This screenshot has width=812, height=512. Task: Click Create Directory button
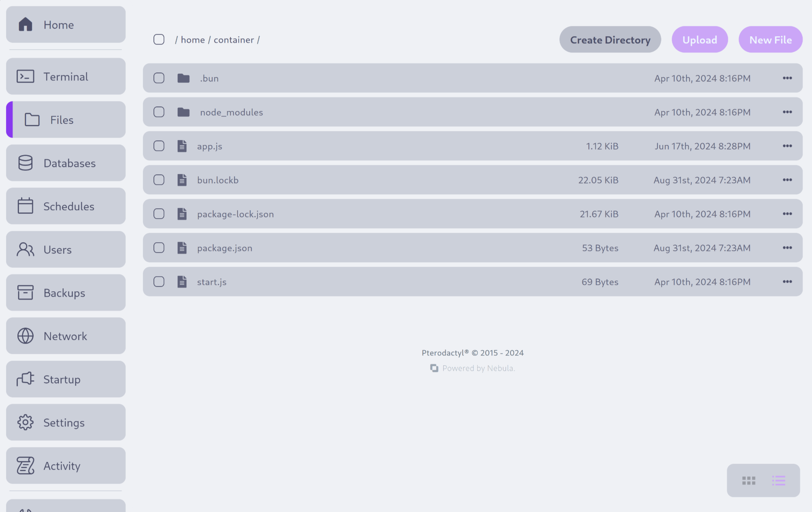point(610,39)
